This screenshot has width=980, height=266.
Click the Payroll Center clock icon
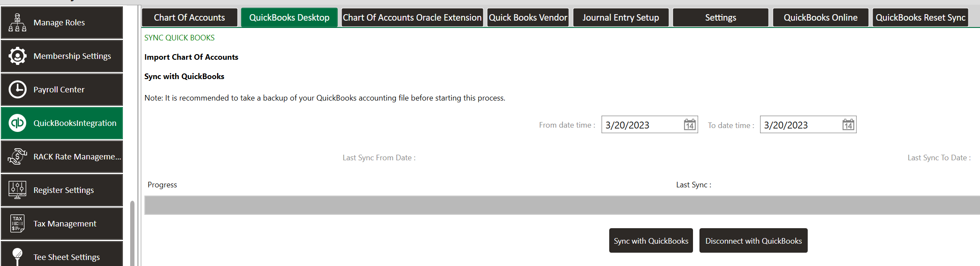click(17, 89)
